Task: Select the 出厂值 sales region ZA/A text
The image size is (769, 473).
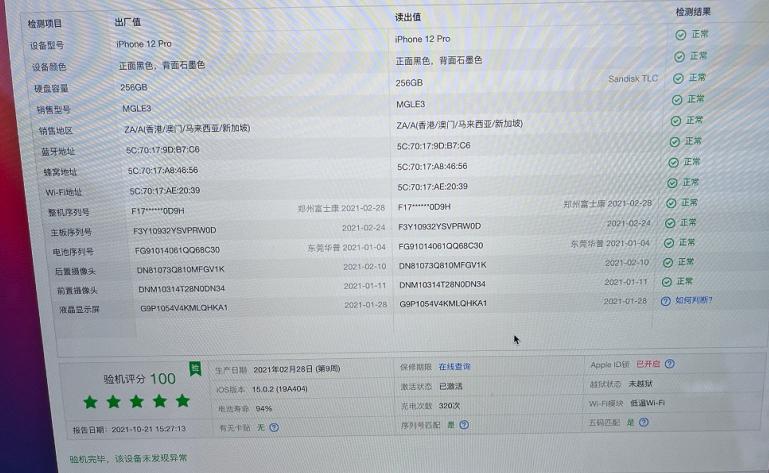Action: pos(187,129)
